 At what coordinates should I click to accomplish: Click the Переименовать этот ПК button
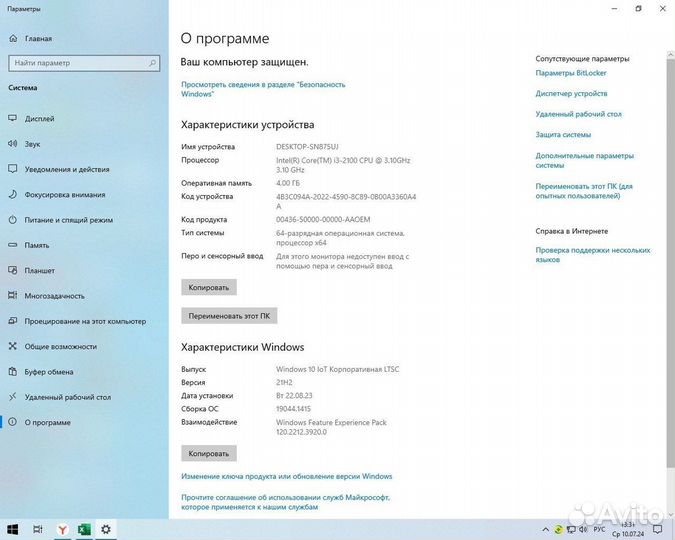229,316
